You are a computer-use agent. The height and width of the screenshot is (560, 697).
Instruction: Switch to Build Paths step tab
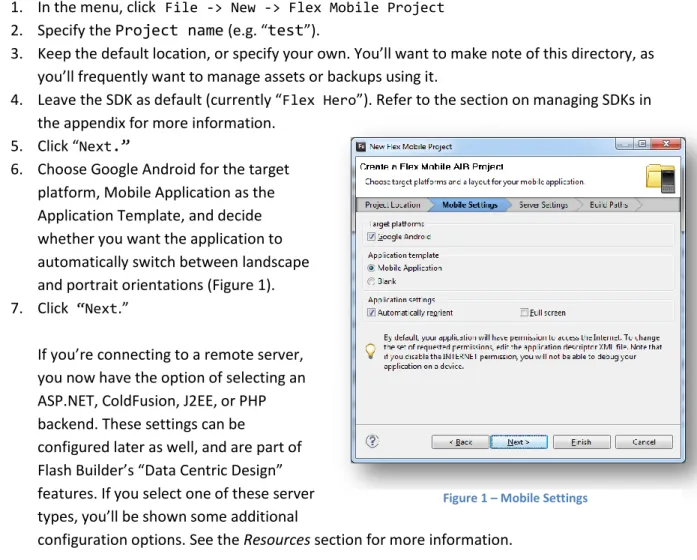[609, 205]
